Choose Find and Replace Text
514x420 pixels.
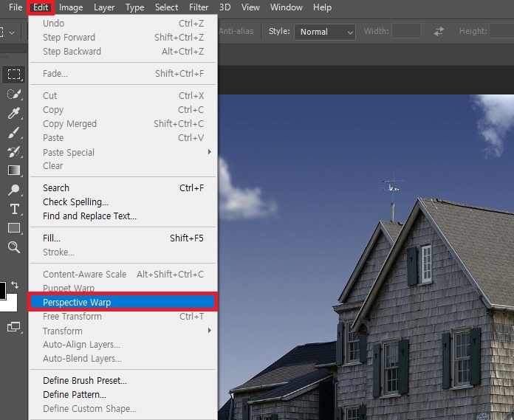click(x=123, y=216)
